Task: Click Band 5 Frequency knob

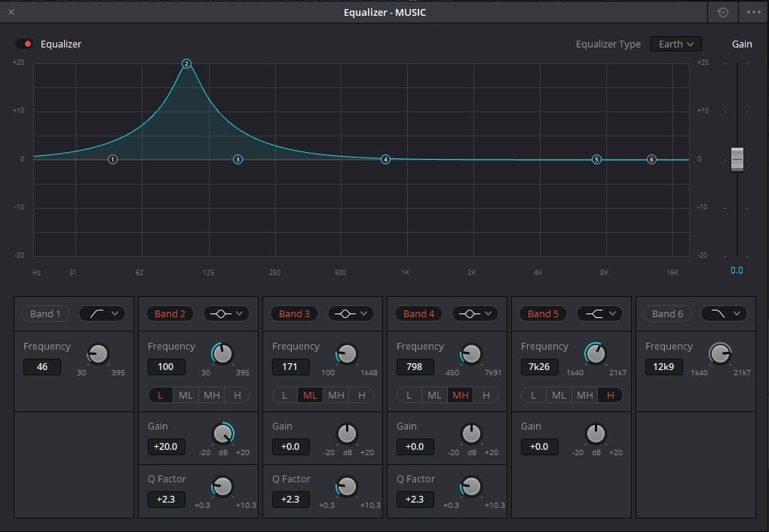Action: (x=596, y=353)
